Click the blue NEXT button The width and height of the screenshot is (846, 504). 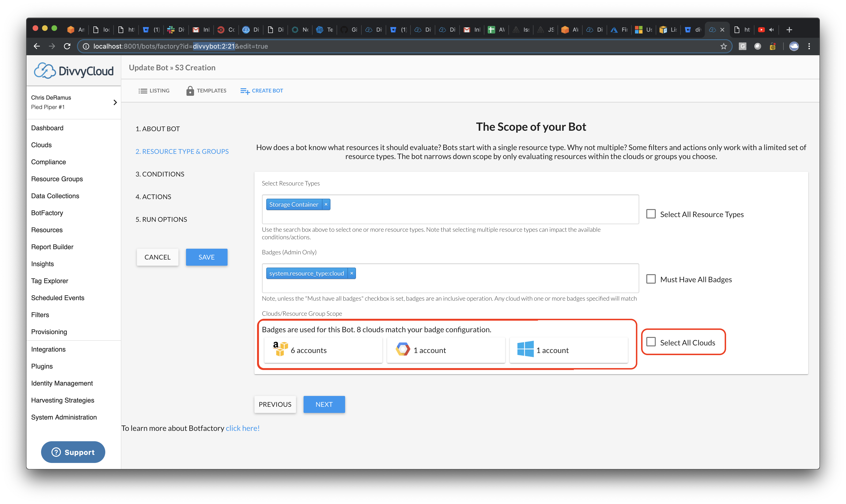click(324, 404)
